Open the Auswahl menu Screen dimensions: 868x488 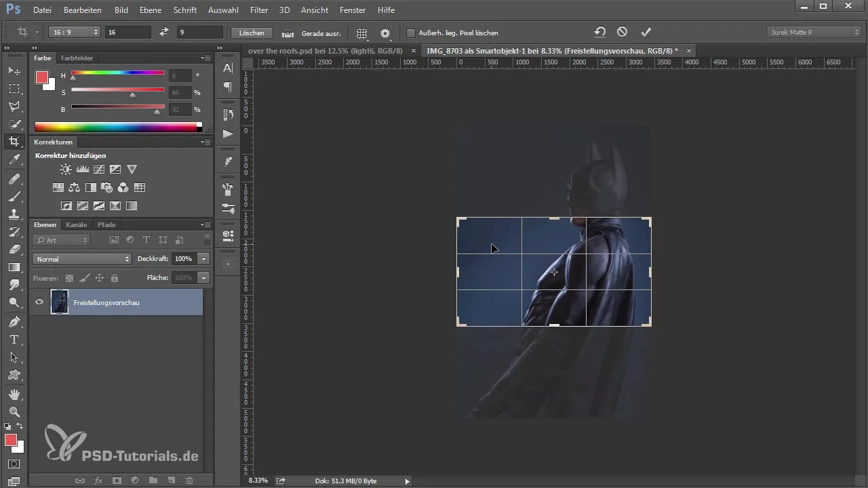[223, 10]
